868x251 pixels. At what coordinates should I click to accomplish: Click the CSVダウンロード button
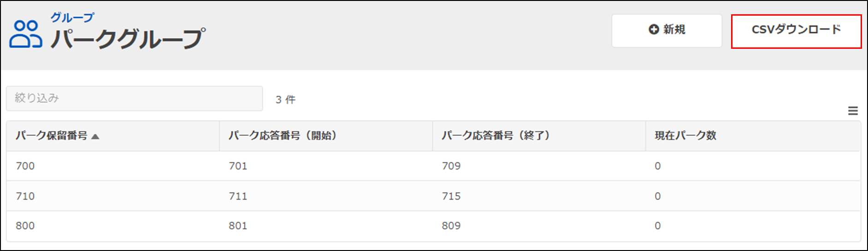click(796, 31)
